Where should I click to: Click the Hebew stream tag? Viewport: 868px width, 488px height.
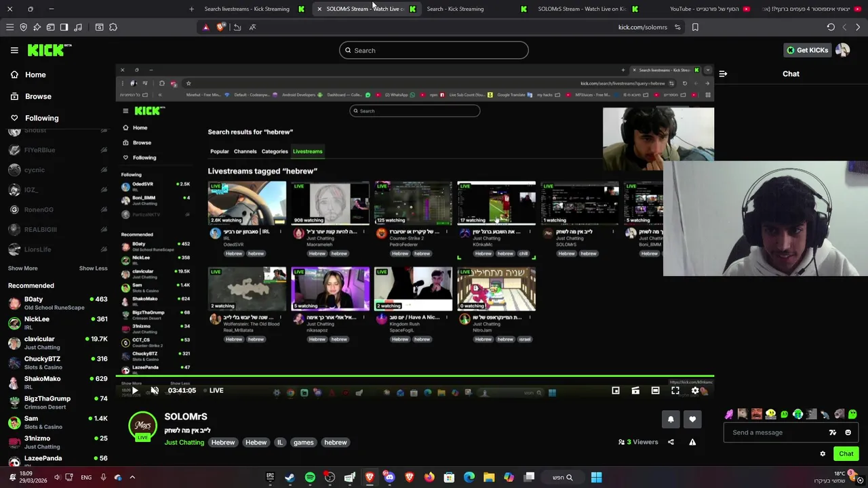256,443
